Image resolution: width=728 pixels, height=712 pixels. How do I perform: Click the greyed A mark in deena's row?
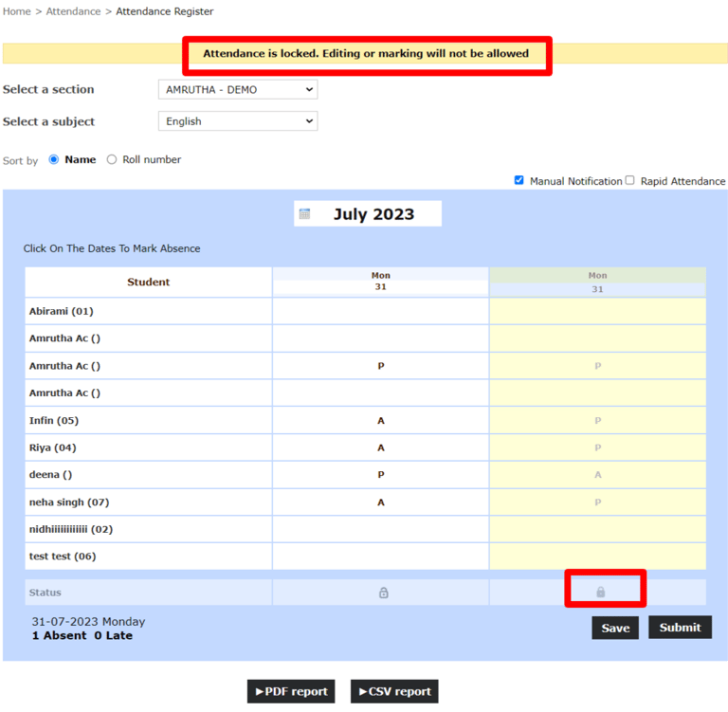(x=597, y=475)
